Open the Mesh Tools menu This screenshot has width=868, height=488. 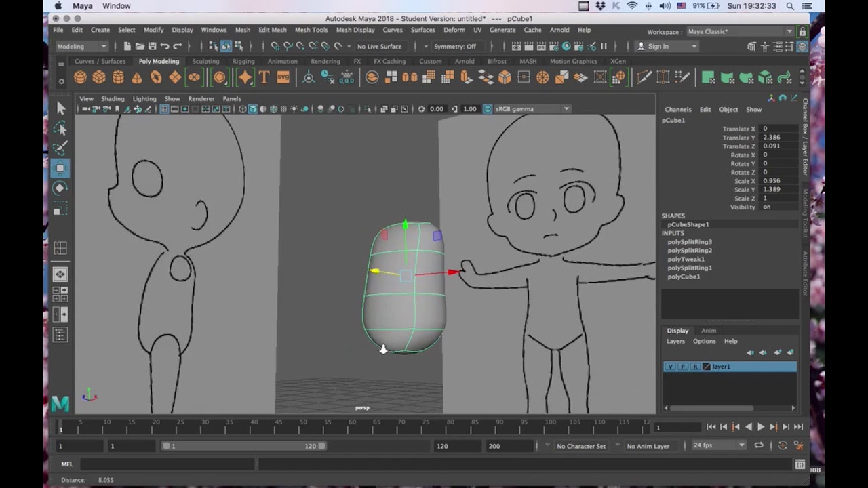point(311,30)
